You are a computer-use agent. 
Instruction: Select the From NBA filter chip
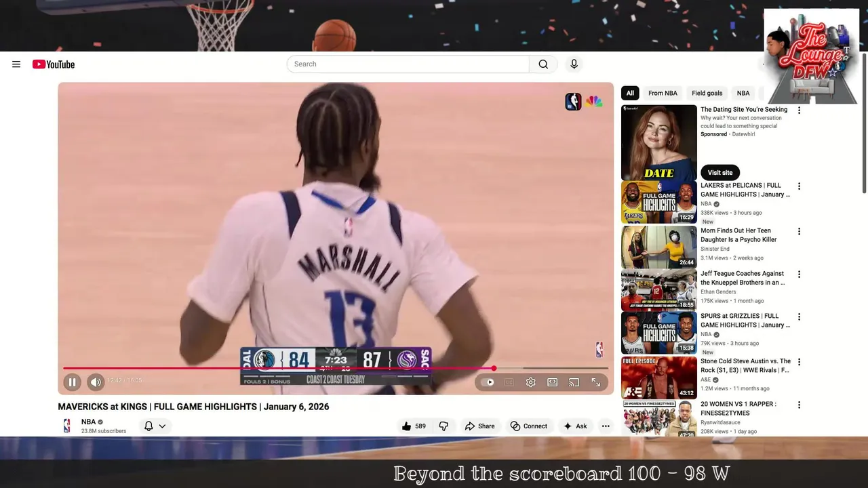[x=663, y=94]
